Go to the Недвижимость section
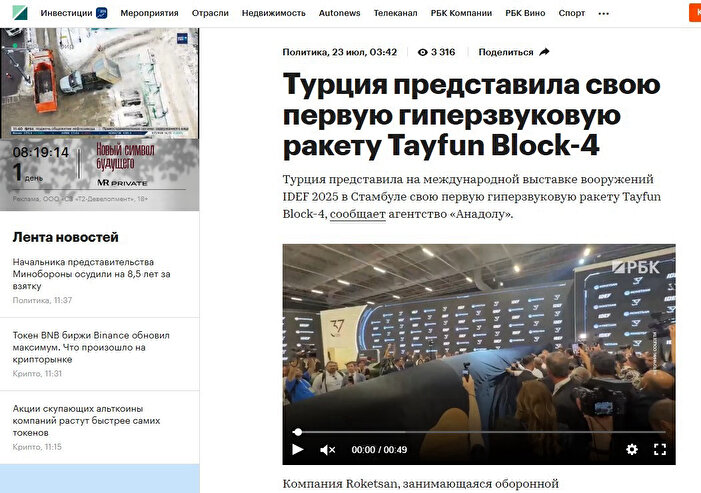The height and width of the screenshot is (493, 701). pyautogui.click(x=274, y=13)
